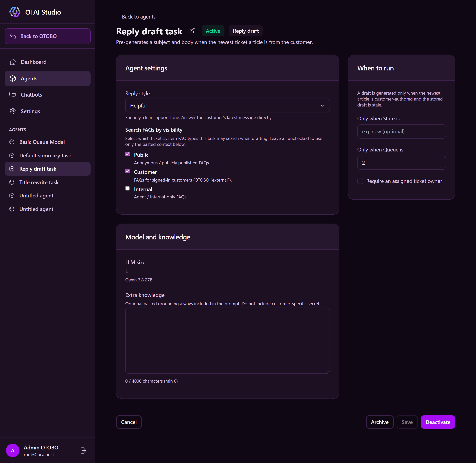Click the purple A avatar of Admin OTOBO

click(13, 451)
